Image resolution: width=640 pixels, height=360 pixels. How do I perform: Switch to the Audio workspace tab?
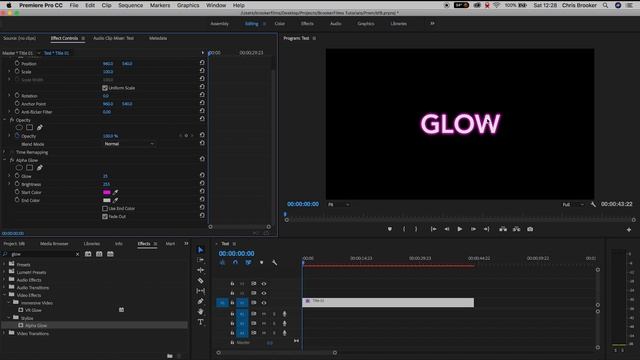coord(336,24)
